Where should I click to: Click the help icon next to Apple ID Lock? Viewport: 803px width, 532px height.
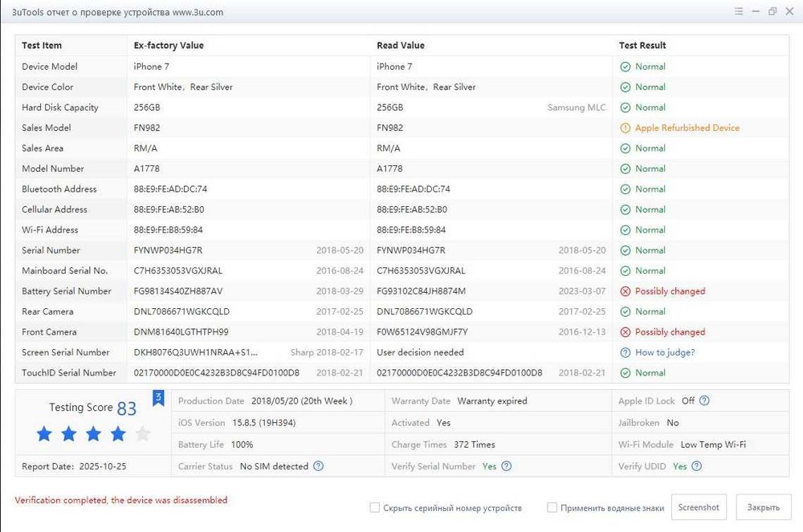point(704,400)
